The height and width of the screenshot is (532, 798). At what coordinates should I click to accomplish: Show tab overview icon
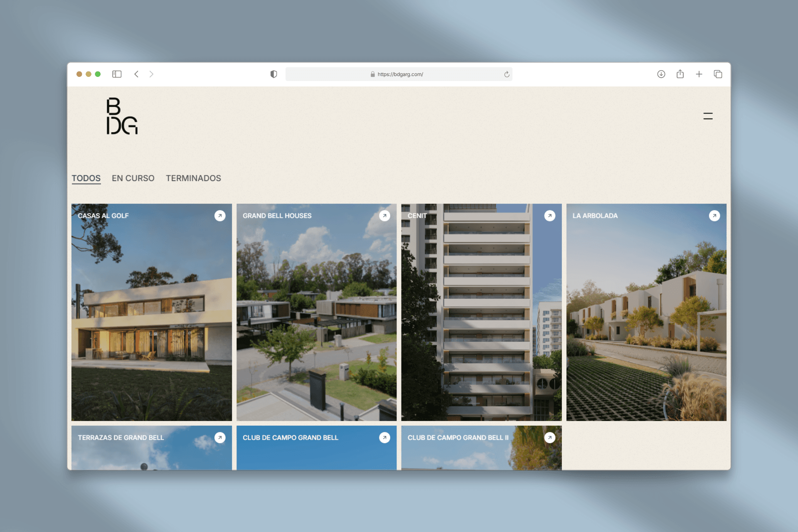[718, 74]
